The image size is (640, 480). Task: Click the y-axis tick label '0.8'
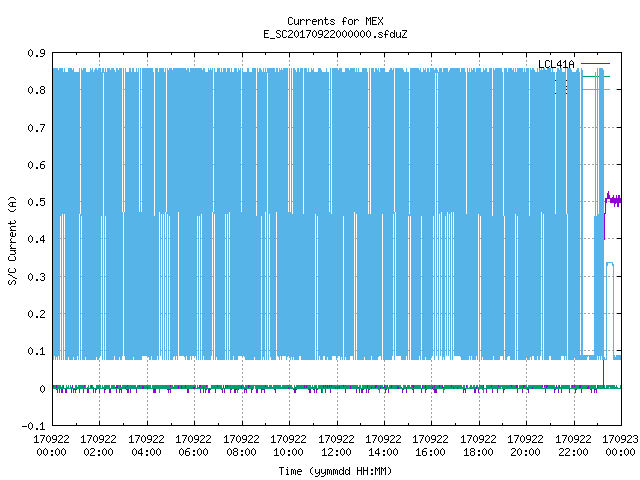[36, 90]
